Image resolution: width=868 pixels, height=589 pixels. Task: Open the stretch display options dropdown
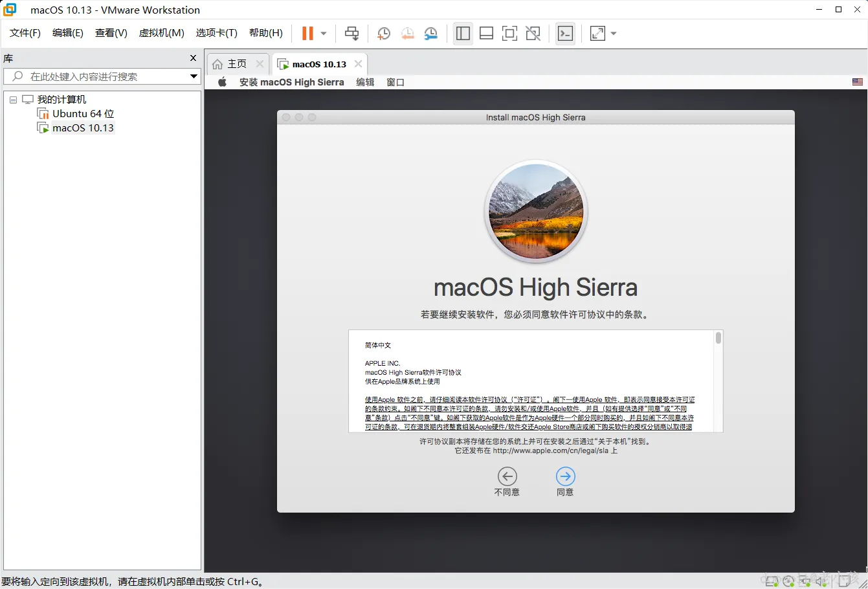pos(614,33)
